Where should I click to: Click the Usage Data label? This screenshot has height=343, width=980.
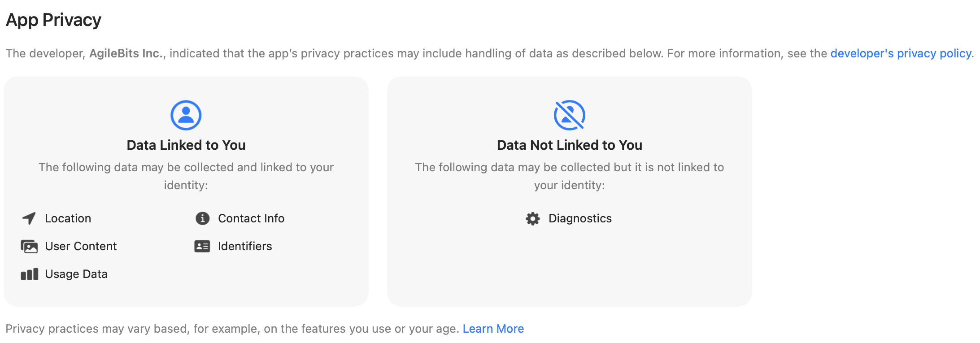[x=76, y=274]
